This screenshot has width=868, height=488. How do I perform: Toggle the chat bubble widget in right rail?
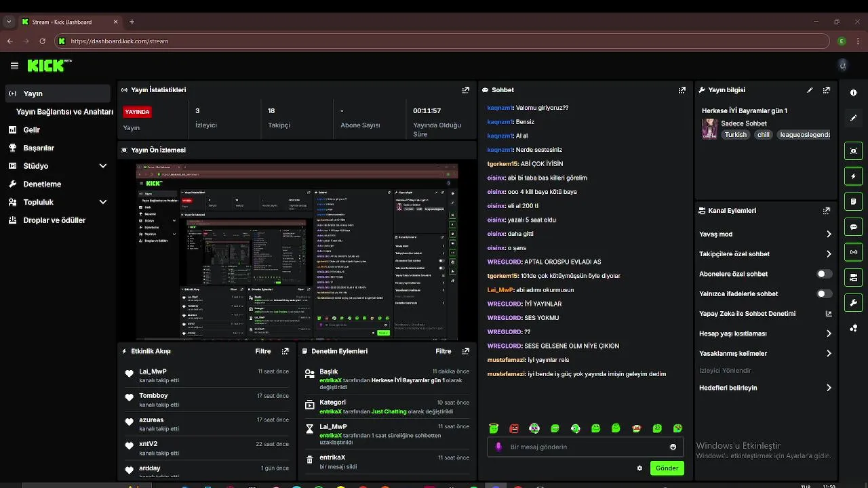[853, 227]
